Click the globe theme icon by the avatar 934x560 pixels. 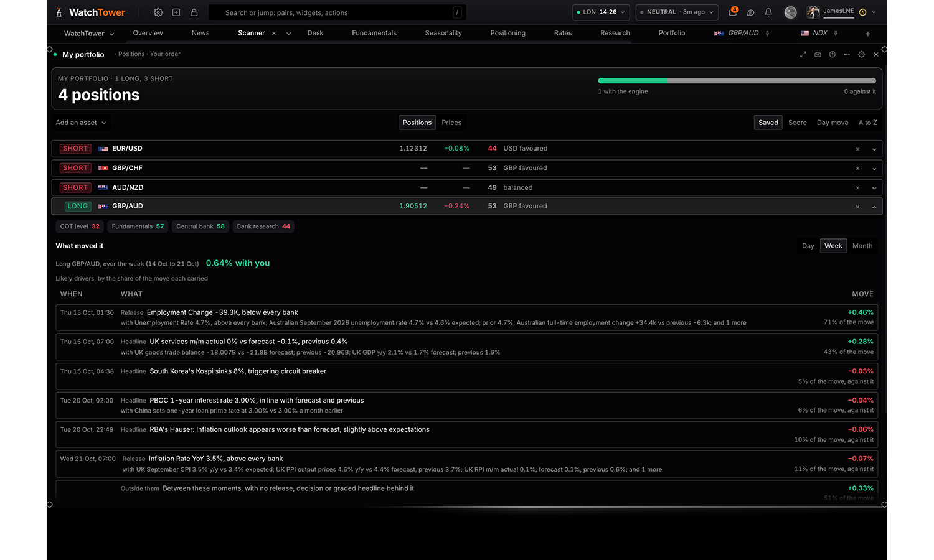click(791, 12)
